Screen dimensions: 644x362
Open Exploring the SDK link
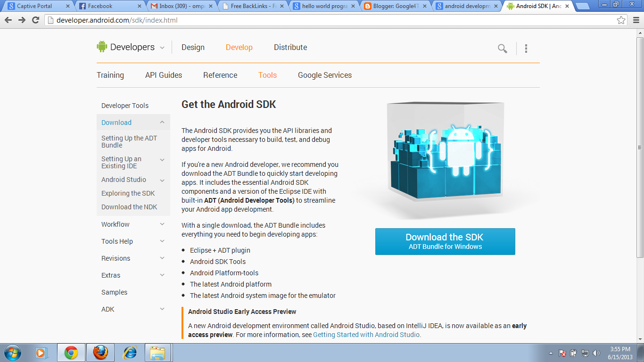point(128,193)
